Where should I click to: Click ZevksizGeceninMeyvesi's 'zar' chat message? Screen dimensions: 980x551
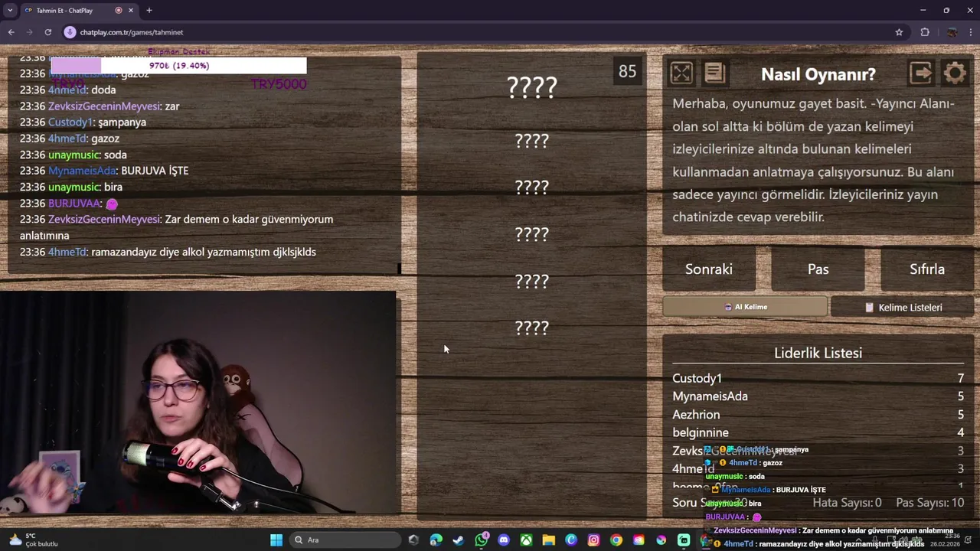tap(100, 106)
